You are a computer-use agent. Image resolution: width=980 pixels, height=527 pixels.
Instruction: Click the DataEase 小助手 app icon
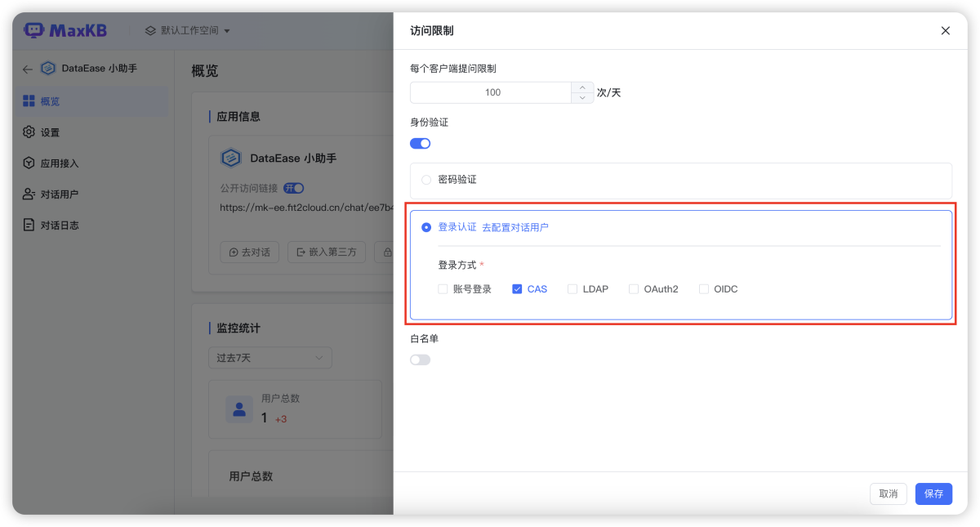pos(48,68)
